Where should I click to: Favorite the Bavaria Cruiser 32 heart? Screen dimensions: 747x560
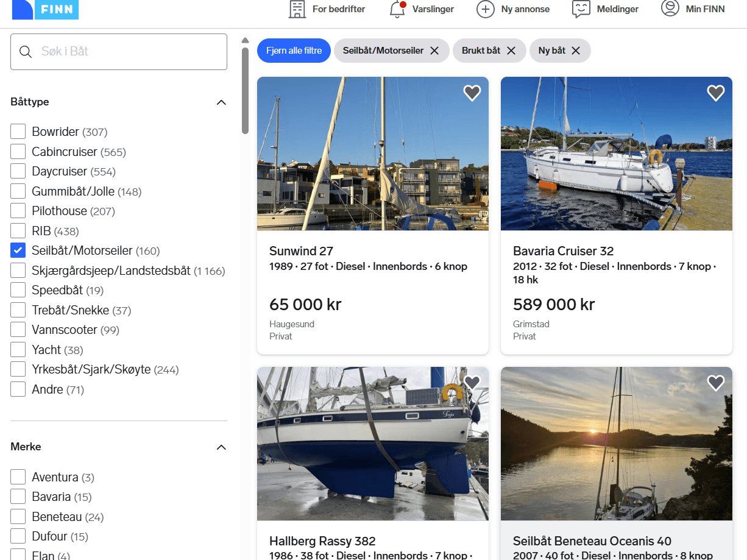[x=715, y=93]
